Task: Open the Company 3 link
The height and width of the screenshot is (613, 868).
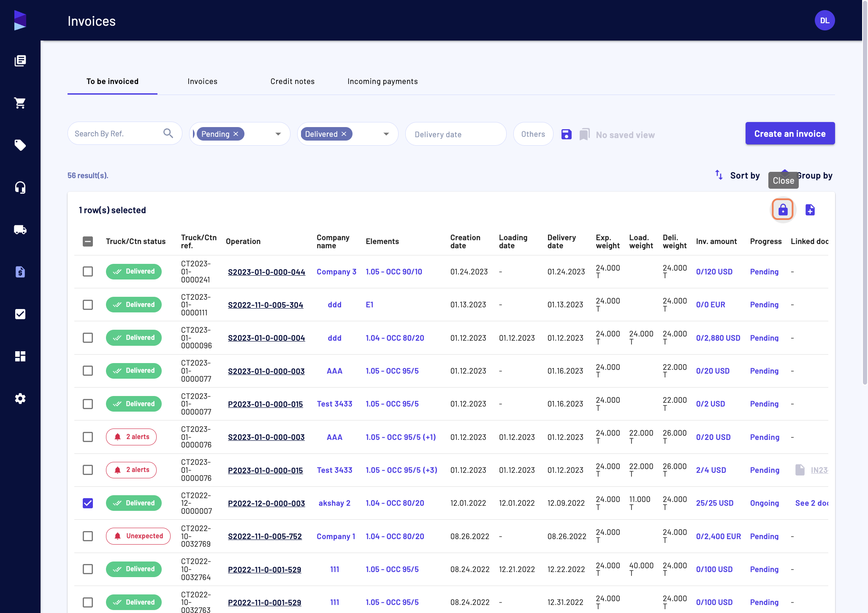Action: coord(336,272)
